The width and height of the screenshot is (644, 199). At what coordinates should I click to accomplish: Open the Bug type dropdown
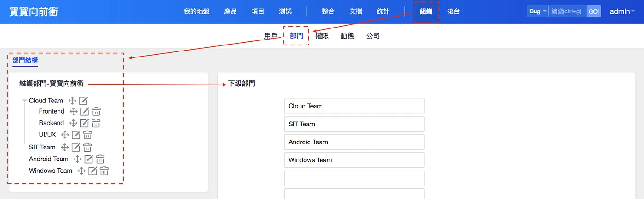coord(538,11)
